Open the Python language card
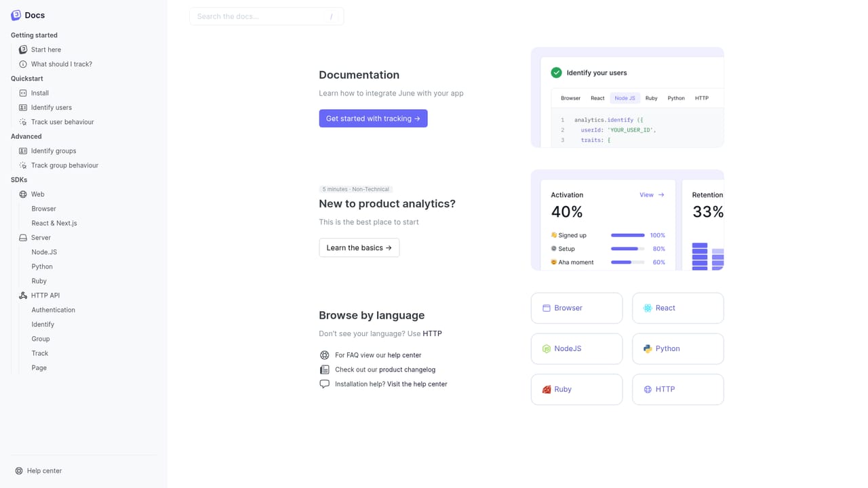868x488 pixels. pyautogui.click(x=678, y=348)
